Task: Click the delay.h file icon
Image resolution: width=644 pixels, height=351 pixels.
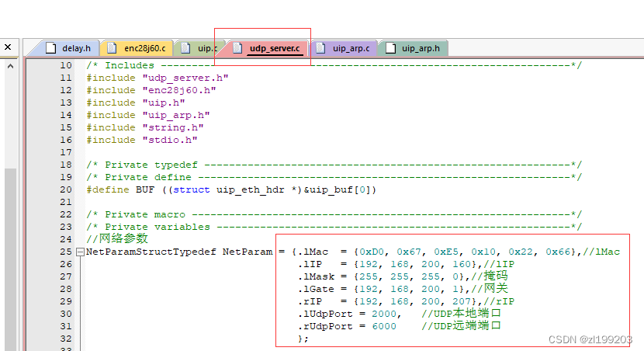Action: [x=51, y=48]
